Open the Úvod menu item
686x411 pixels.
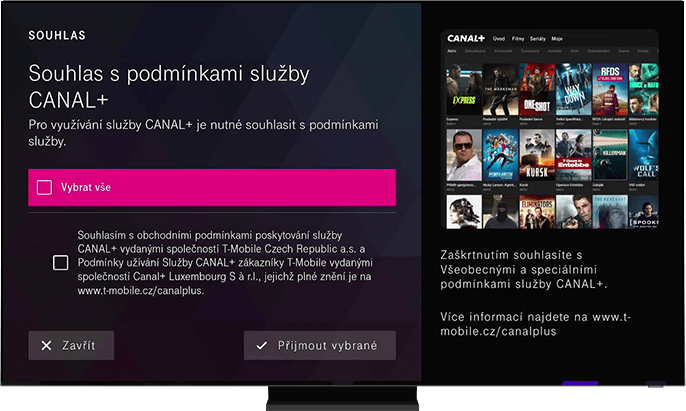[499, 39]
